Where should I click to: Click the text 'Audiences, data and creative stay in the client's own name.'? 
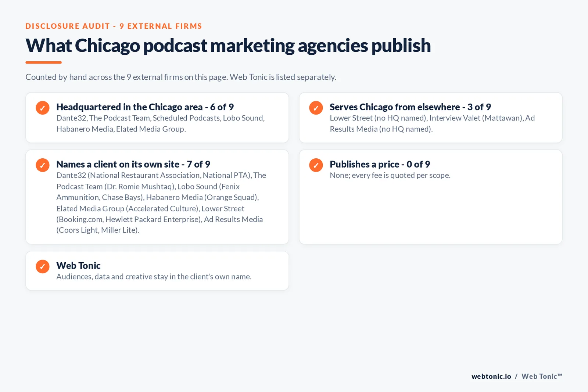154,277
